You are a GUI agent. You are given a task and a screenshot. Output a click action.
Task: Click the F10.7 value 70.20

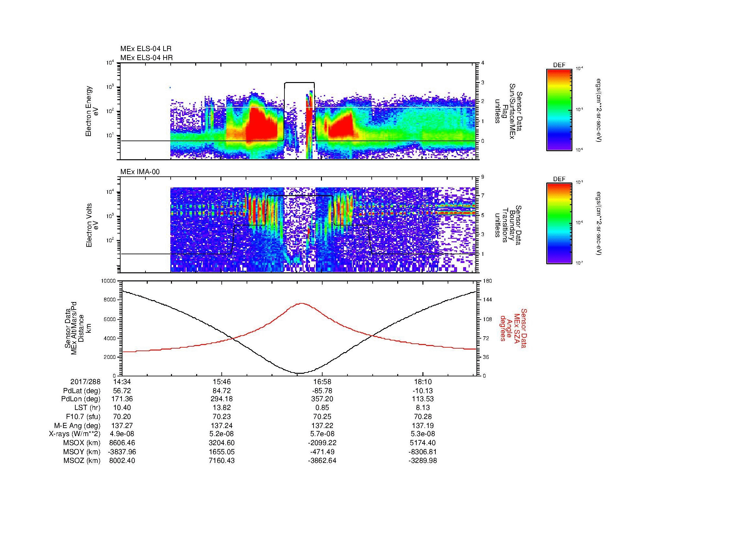point(122,416)
